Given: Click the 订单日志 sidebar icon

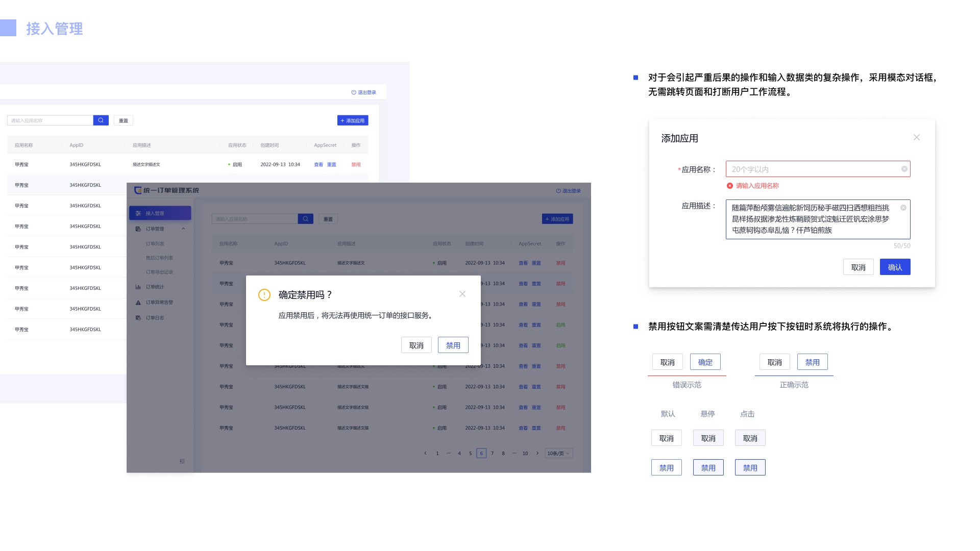Looking at the screenshot, I should pos(138,318).
